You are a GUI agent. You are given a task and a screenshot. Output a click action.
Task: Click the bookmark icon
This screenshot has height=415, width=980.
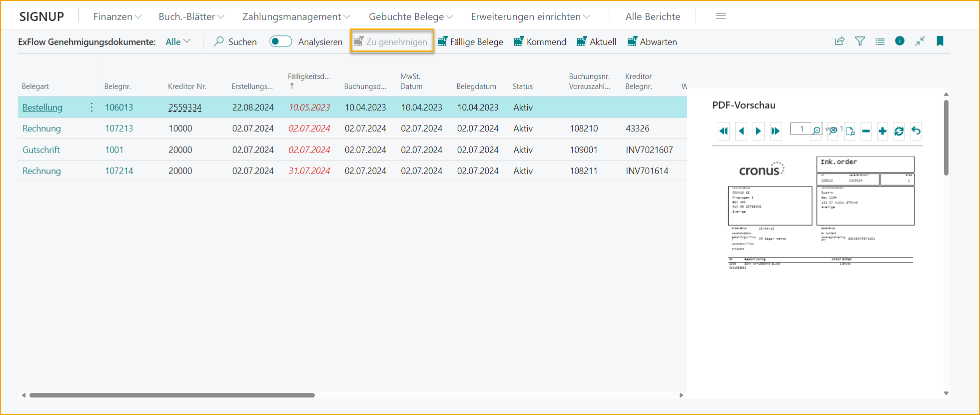click(x=940, y=41)
